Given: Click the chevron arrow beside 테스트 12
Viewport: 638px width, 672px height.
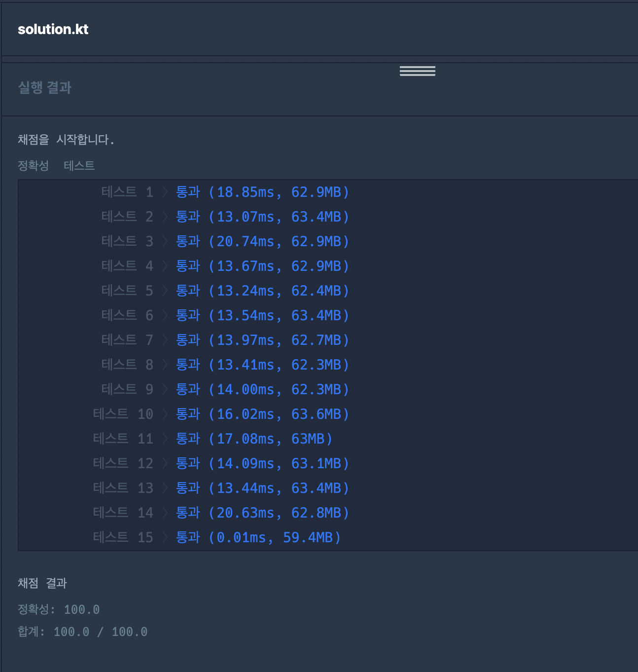Looking at the screenshot, I should point(165,463).
